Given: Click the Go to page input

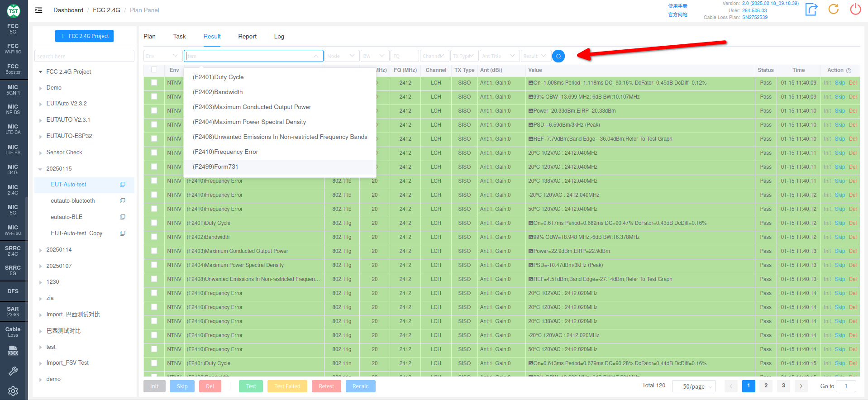Looking at the screenshot, I should point(846,386).
